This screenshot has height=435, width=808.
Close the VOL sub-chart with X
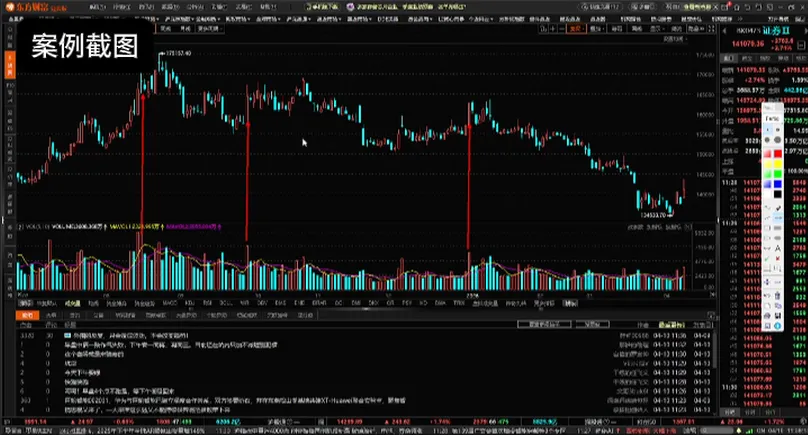[688, 227]
